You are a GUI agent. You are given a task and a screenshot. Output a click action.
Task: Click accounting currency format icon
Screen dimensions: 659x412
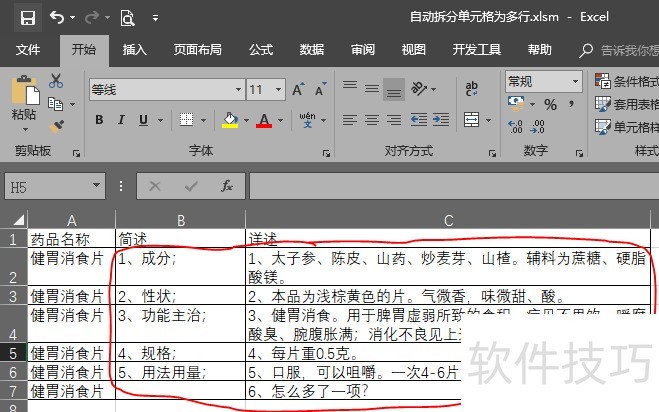click(516, 103)
